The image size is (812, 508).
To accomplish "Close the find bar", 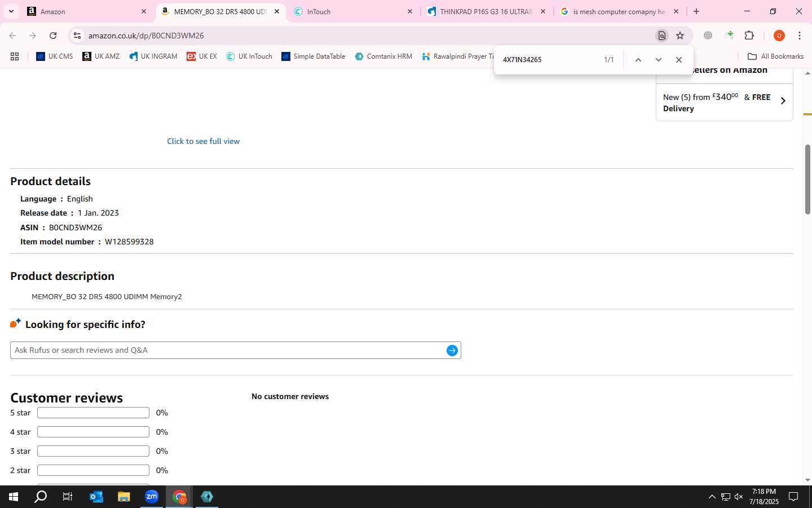I will pos(679,60).
